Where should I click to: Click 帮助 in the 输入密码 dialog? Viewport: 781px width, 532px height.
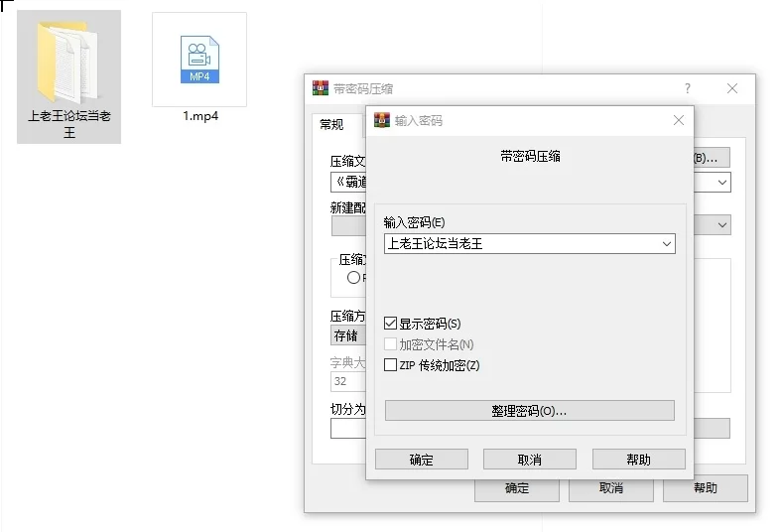coord(638,460)
